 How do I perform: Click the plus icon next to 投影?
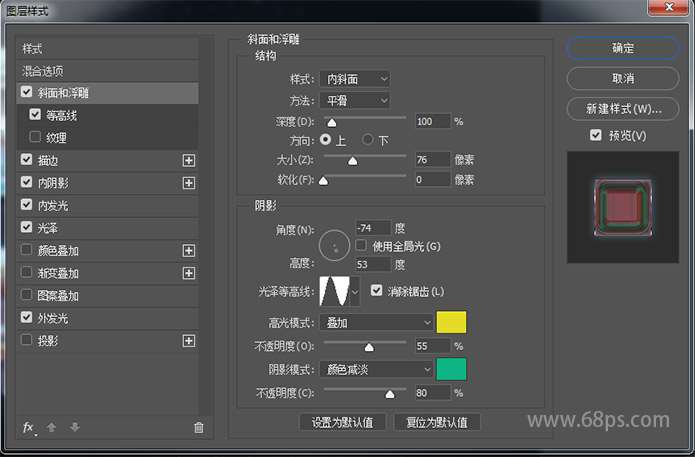(188, 341)
